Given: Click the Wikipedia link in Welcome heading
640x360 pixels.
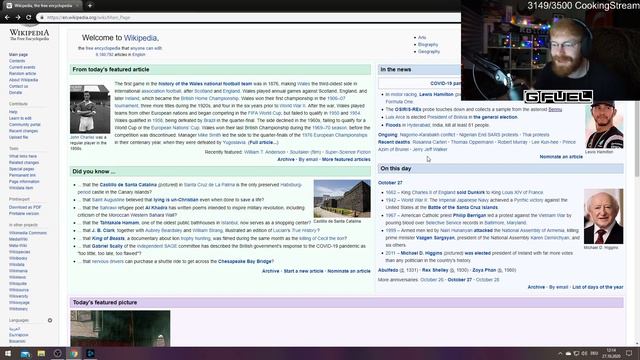Looking at the screenshot, I should point(140,38).
